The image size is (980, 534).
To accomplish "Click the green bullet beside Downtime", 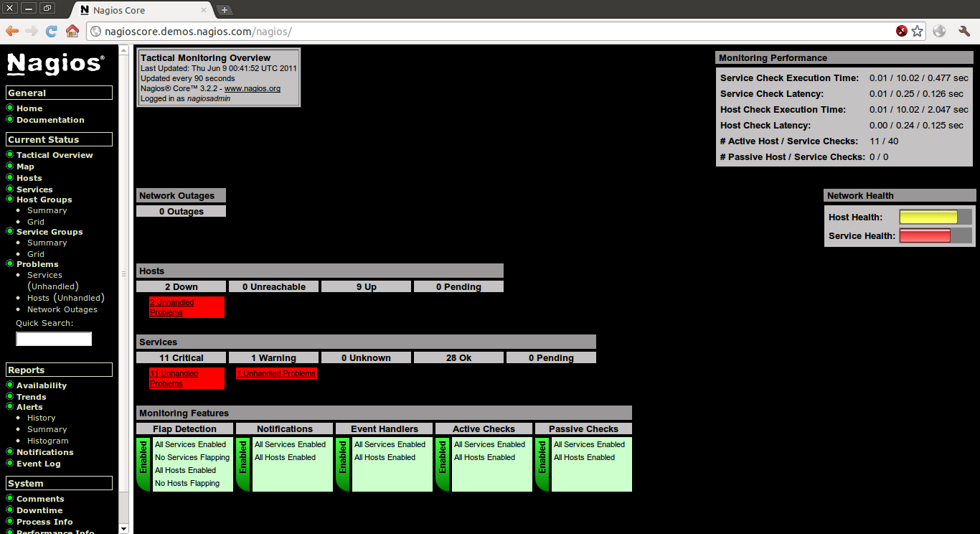I will click(10, 510).
